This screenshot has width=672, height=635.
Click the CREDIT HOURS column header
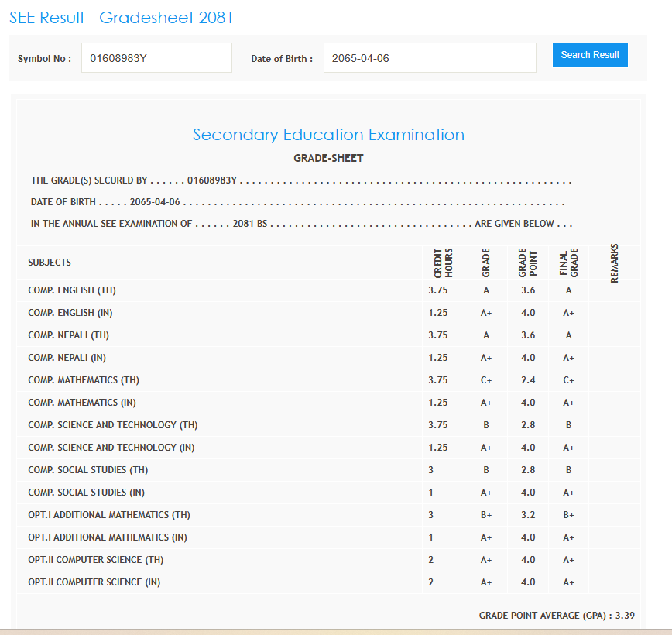click(443, 263)
